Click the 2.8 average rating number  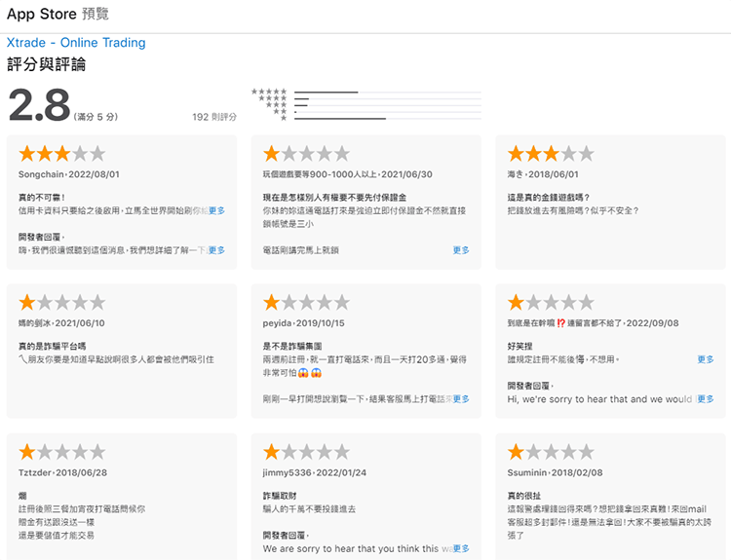[39, 105]
